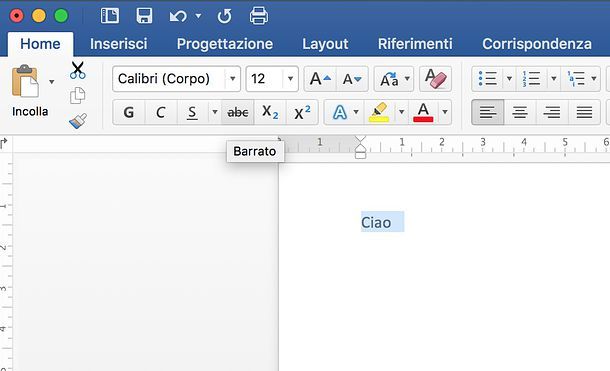The image size is (610, 371).
Task: Cut selection with the scissors icon
Action: point(77,70)
